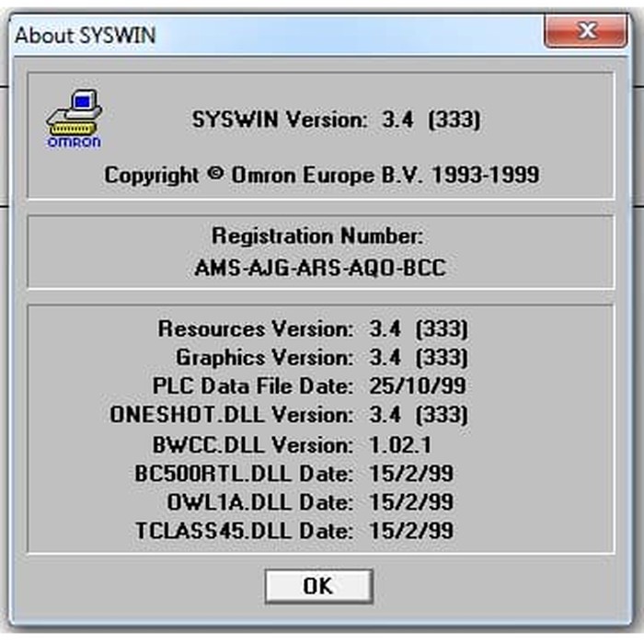This screenshot has height=644, width=644.
Task: Select registration code AMS-AJG-ARS-AQO-BCC
Action: coord(320,268)
